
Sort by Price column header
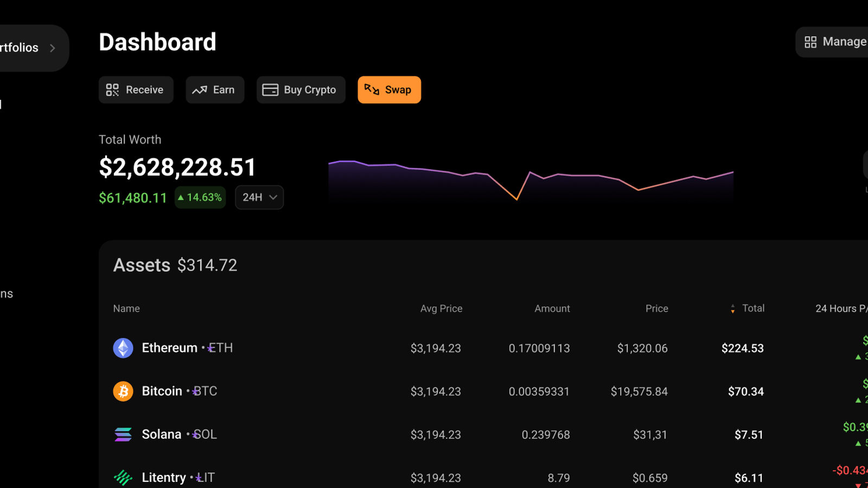[657, 309]
